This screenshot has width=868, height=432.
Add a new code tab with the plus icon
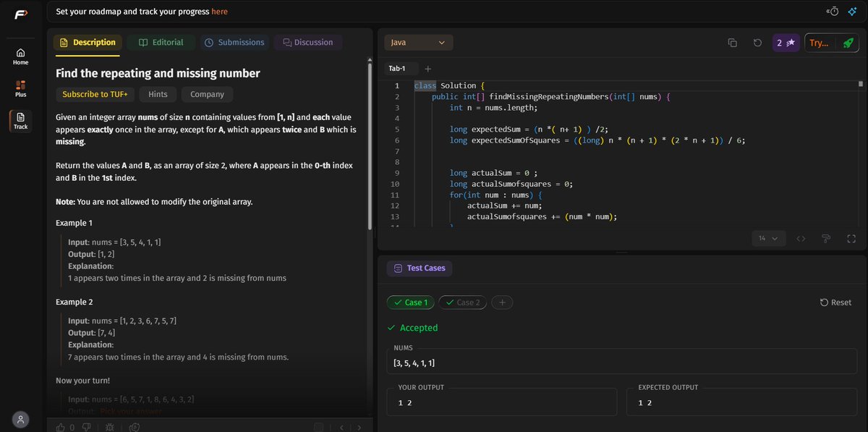click(427, 69)
